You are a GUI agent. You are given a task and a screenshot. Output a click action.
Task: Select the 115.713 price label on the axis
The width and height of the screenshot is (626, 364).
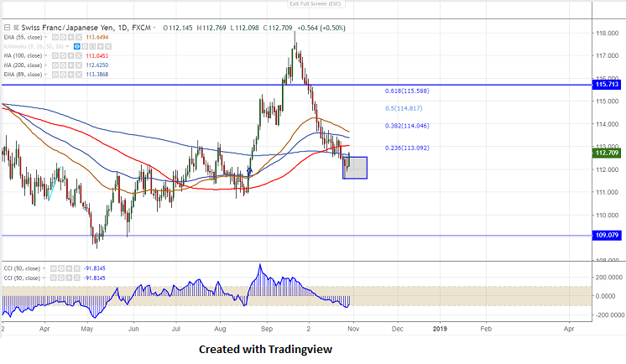[607, 84]
